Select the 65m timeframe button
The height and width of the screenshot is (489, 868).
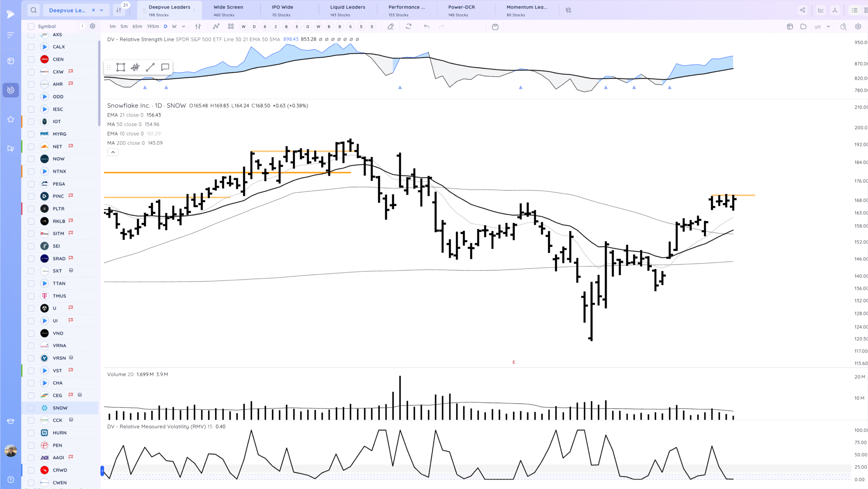137,26
